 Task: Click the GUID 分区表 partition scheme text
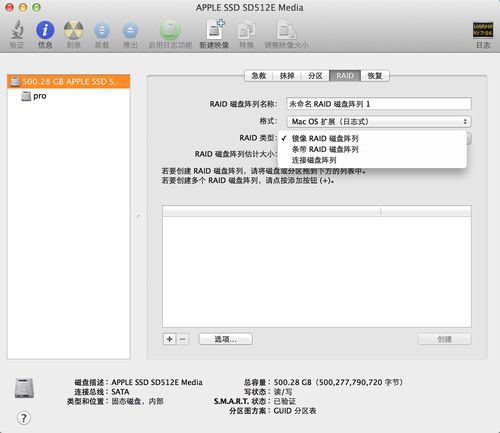tap(295, 411)
